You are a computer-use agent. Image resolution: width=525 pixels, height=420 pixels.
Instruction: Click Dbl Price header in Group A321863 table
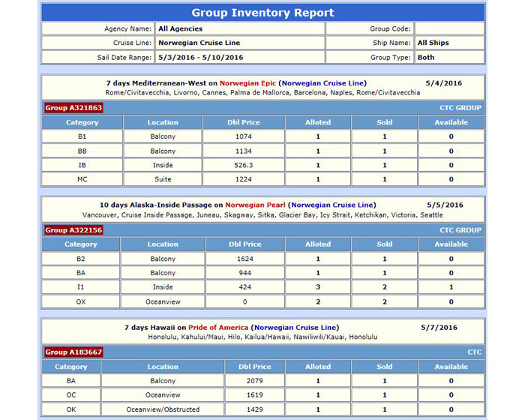coord(244,122)
